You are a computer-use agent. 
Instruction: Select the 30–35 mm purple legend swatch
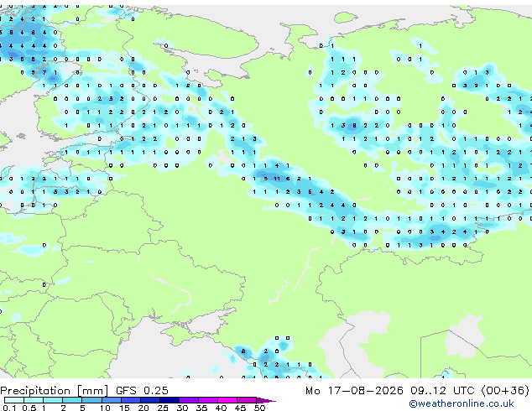pyautogui.click(x=189, y=400)
